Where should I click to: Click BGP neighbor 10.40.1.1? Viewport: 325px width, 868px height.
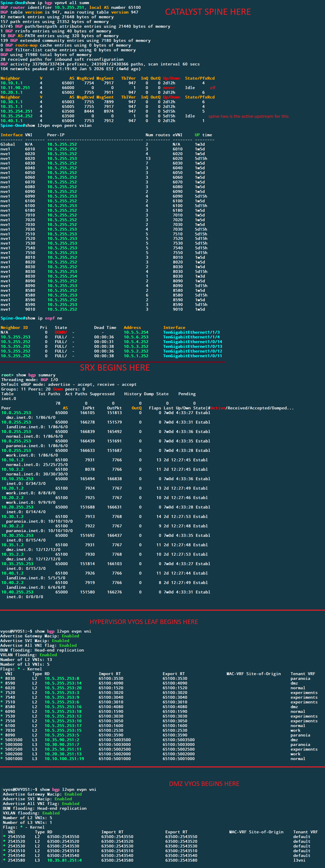click(x=12, y=121)
